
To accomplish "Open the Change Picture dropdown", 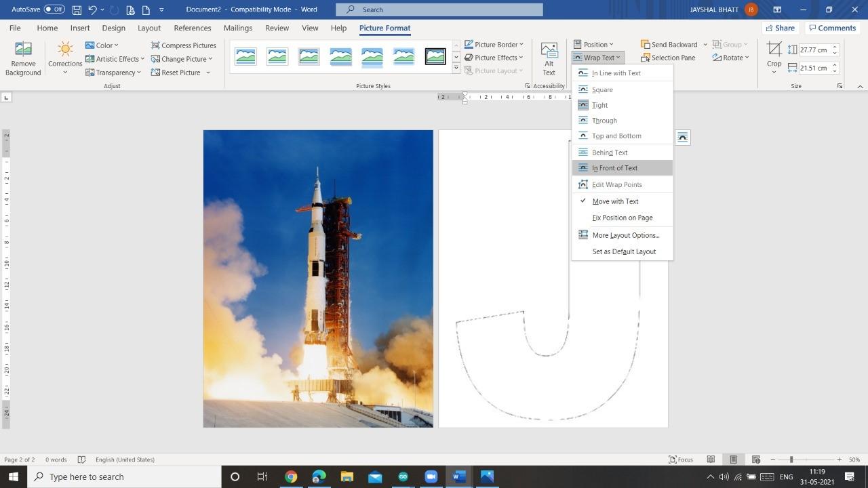I will tap(182, 59).
